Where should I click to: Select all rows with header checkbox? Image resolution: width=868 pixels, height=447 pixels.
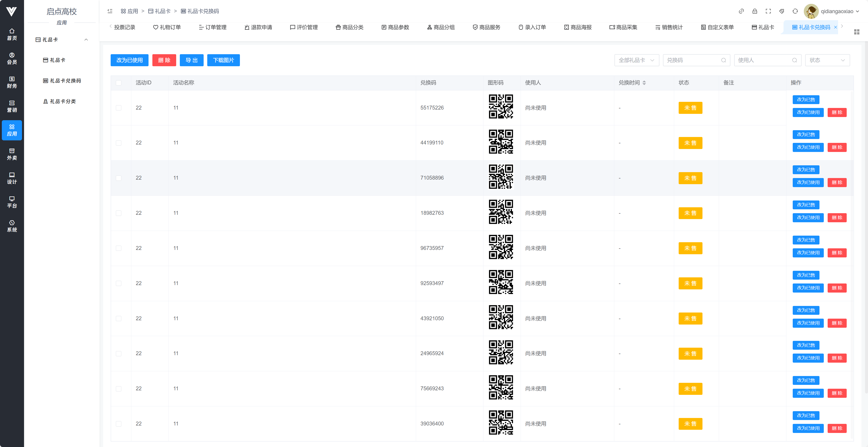119,83
